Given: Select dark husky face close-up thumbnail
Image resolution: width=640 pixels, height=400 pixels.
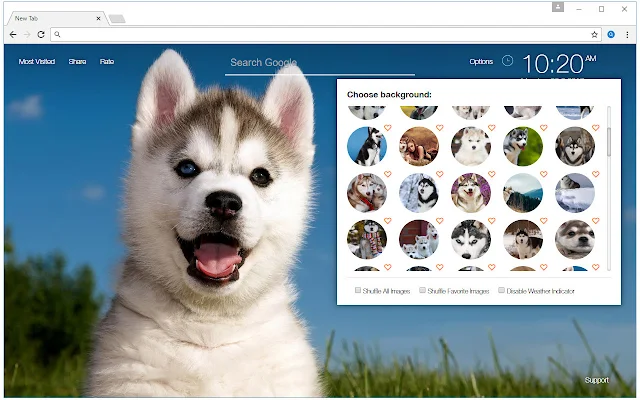Looking at the screenshot, I should [x=575, y=146].
